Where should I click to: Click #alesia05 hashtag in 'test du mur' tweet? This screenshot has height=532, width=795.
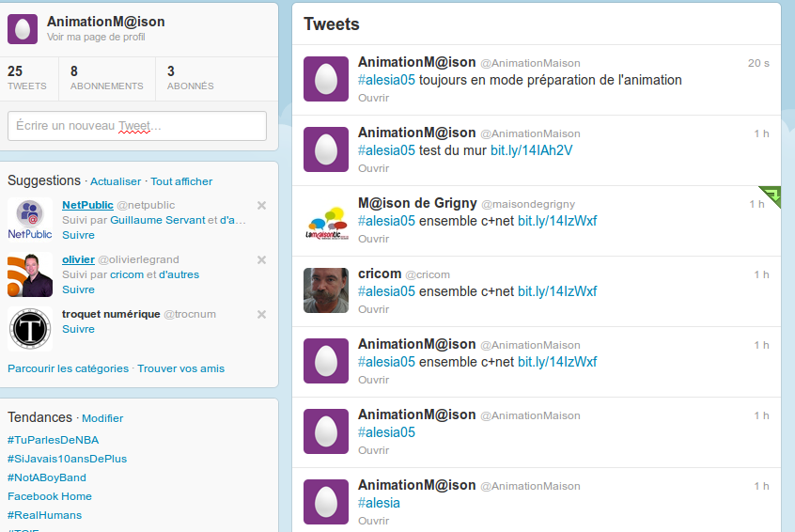point(386,150)
